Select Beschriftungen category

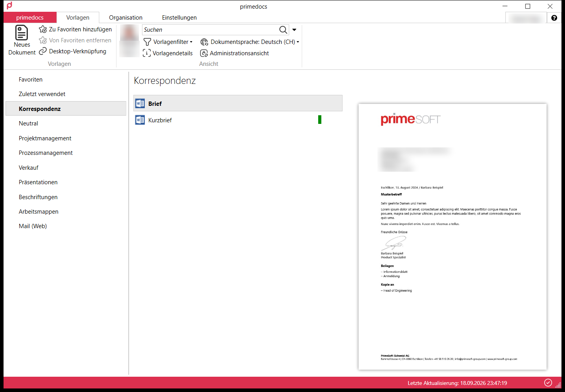(x=66, y=197)
